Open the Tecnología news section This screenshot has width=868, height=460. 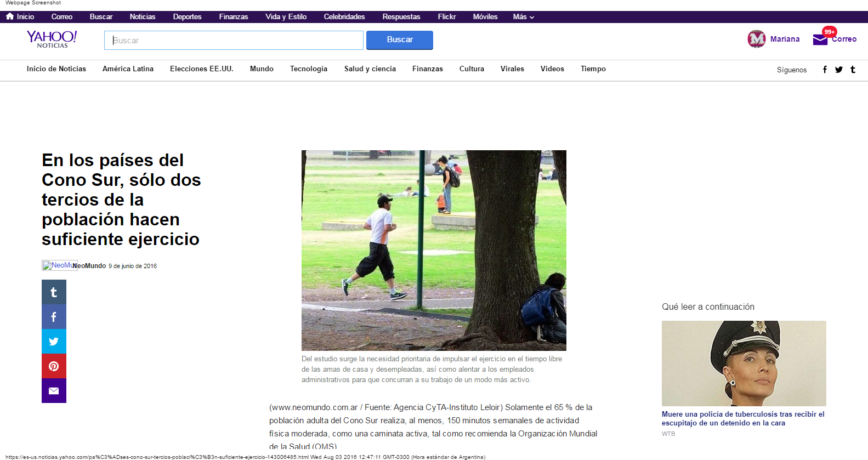tap(308, 69)
